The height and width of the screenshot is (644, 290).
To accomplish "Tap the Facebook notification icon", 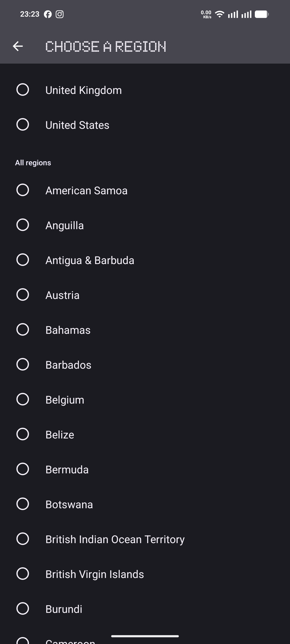I will [x=48, y=14].
